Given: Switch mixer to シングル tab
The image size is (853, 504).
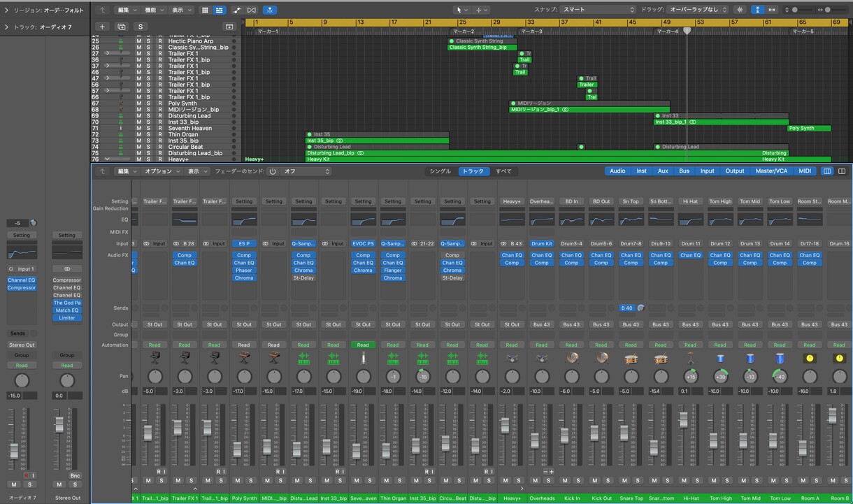Looking at the screenshot, I should coord(440,171).
